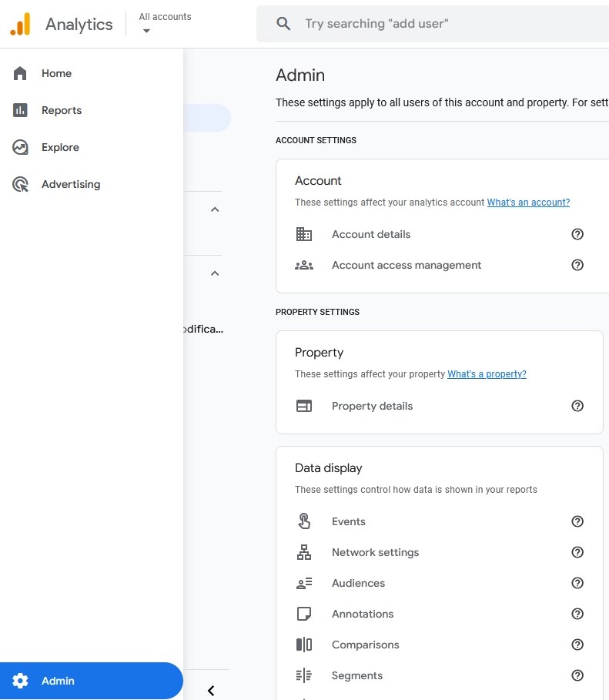Open help for Network settings
The height and width of the screenshot is (700, 609).
click(x=577, y=552)
